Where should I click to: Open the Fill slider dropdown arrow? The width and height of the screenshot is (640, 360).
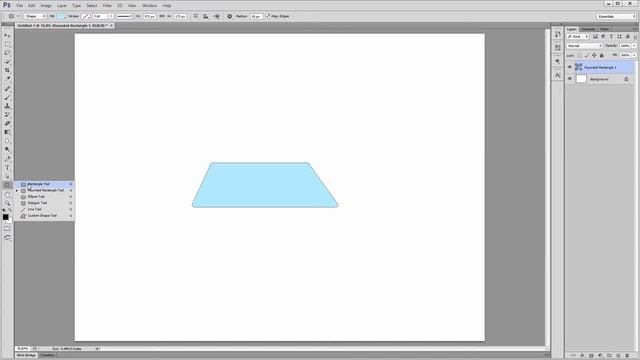pos(634,55)
